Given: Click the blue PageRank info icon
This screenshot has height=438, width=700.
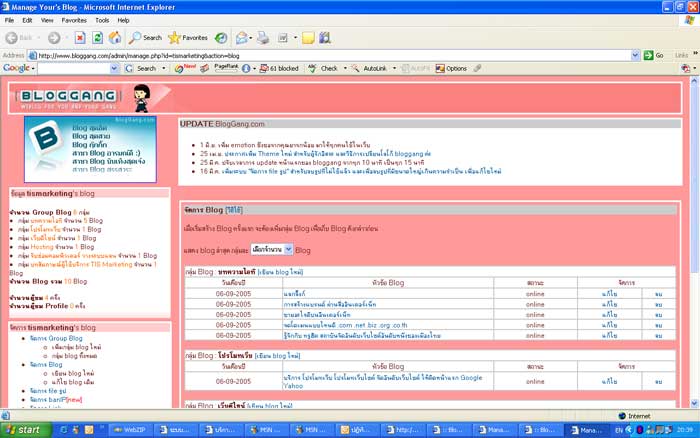Looking at the screenshot, I should (246, 68).
